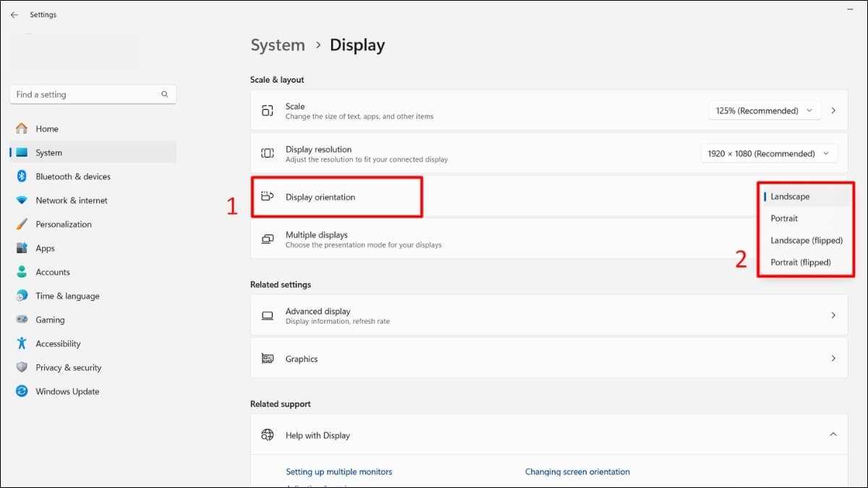The height and width of the screenshot is (488, 868).
Task: Click the 'Setting up multiple monitors' link
Action: tap(339, 471)
